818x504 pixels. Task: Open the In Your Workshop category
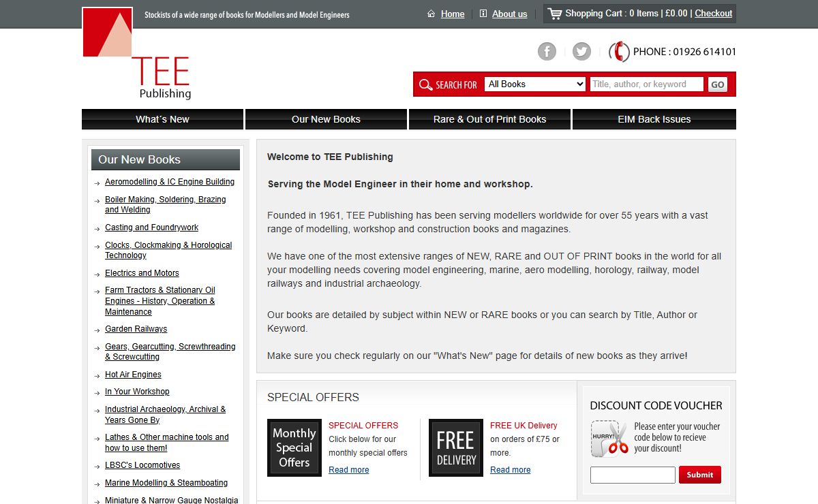[137, 392]
